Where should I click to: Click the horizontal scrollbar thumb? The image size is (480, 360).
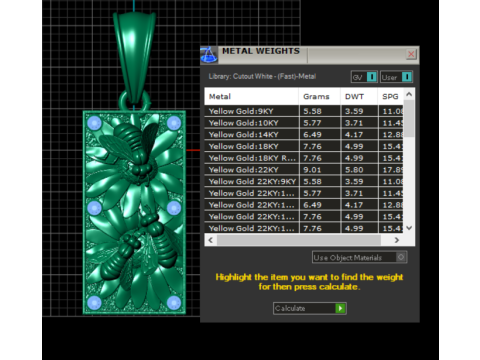point(299,240)
